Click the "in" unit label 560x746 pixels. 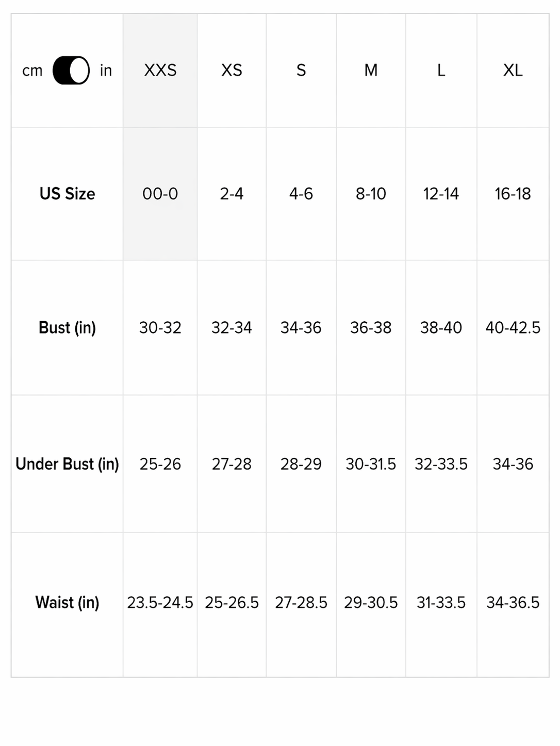(x=106, y=71)
